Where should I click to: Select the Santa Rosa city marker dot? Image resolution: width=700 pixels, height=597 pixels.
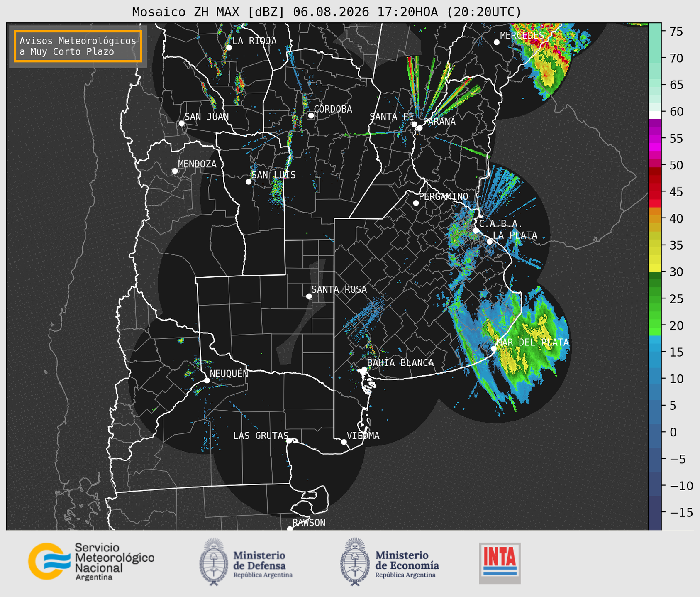(x=309, y=296)
